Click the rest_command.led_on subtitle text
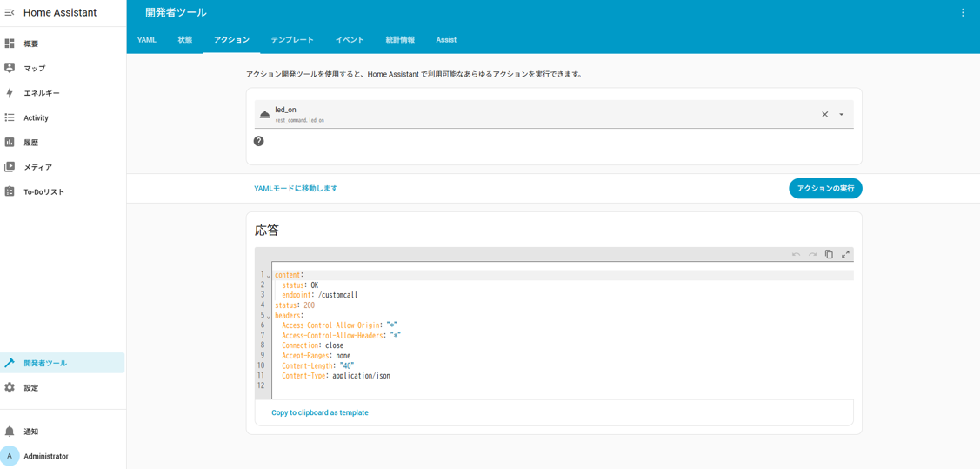 pos(299,120)
